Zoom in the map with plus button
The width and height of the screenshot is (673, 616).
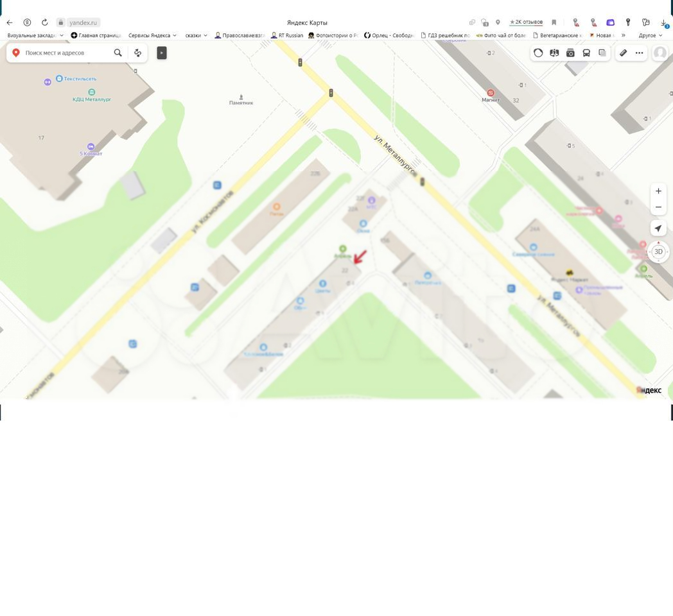click(658, 191)
